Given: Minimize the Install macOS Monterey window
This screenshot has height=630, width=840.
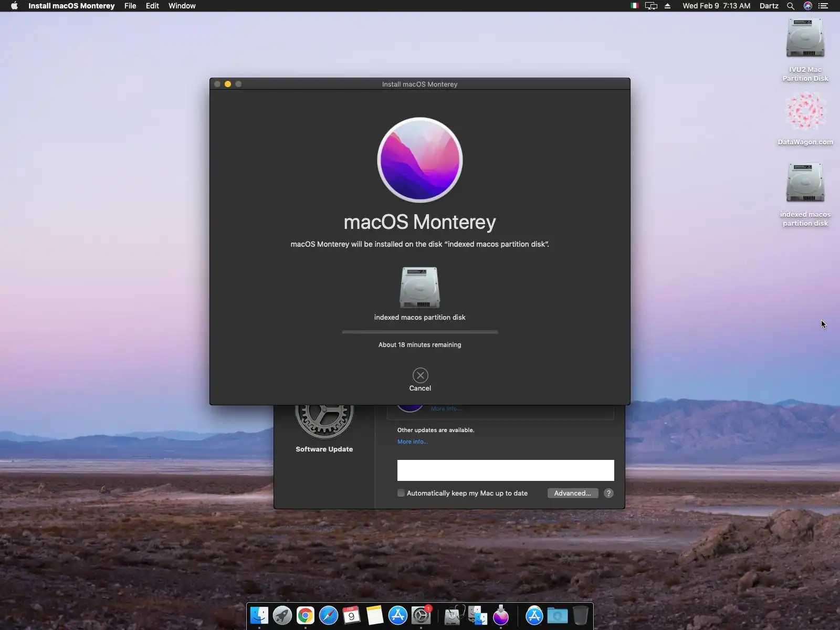Looking at the screenshot, I should tap(228, 84).
